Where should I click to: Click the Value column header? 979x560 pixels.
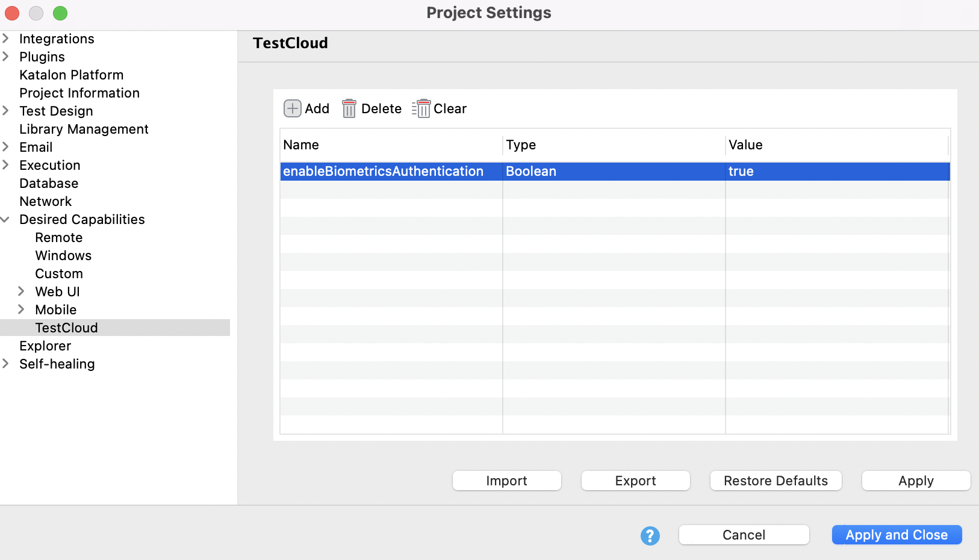(837, 145)
